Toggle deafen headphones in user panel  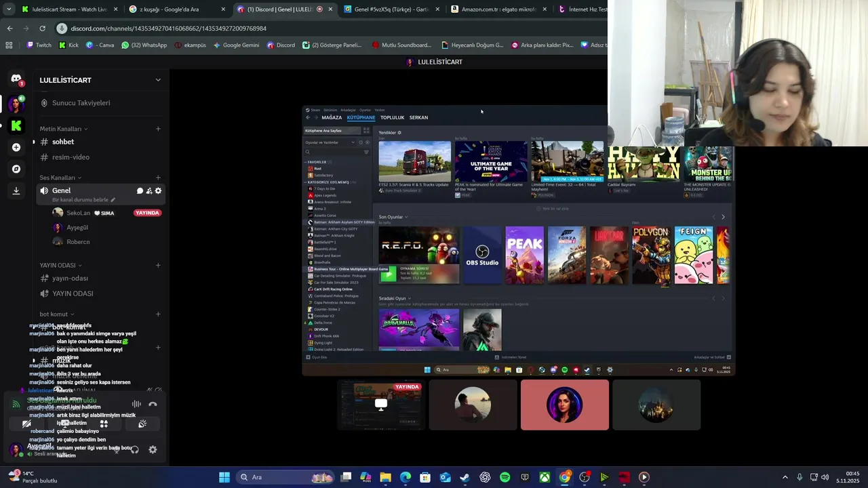[x=134, y=449]
